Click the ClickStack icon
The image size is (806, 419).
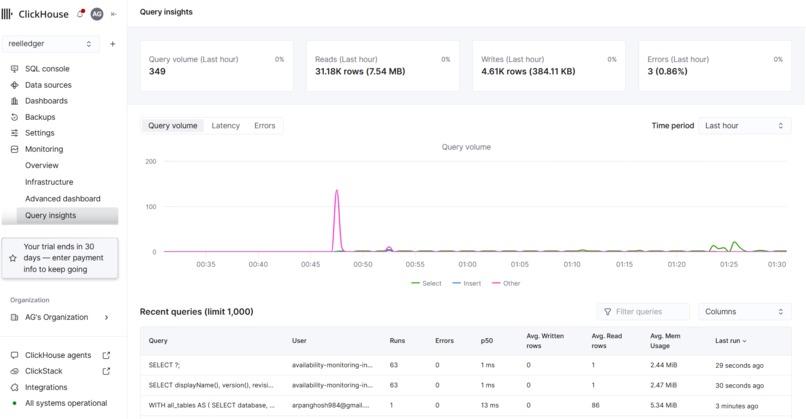pyautogui.click(x=14, y=371)
